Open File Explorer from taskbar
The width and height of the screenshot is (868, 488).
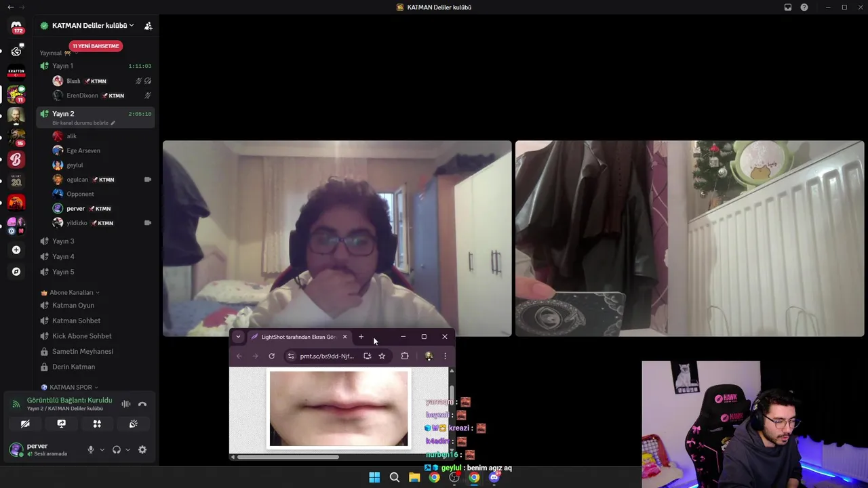pos(414,477)
